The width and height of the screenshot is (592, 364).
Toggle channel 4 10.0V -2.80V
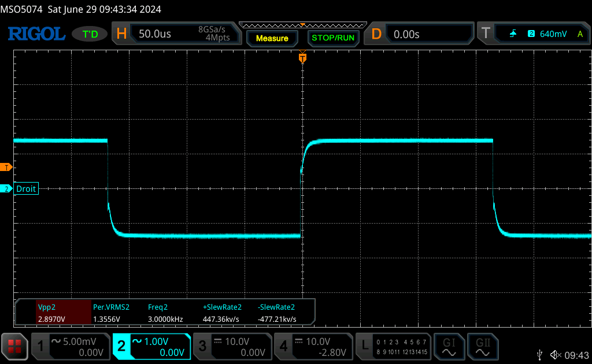tap(313, 346)
